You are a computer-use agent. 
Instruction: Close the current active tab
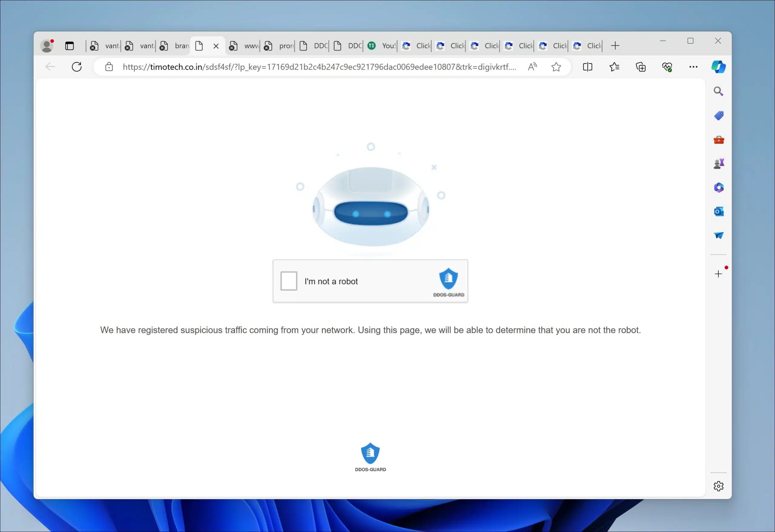click(x=216, y=46)
